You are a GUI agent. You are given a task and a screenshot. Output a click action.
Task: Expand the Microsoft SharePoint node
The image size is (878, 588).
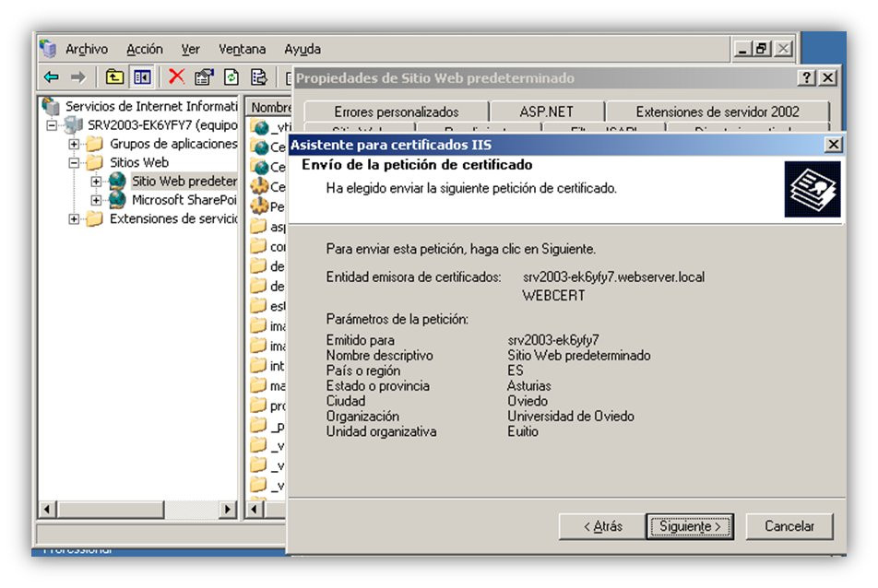96,200
